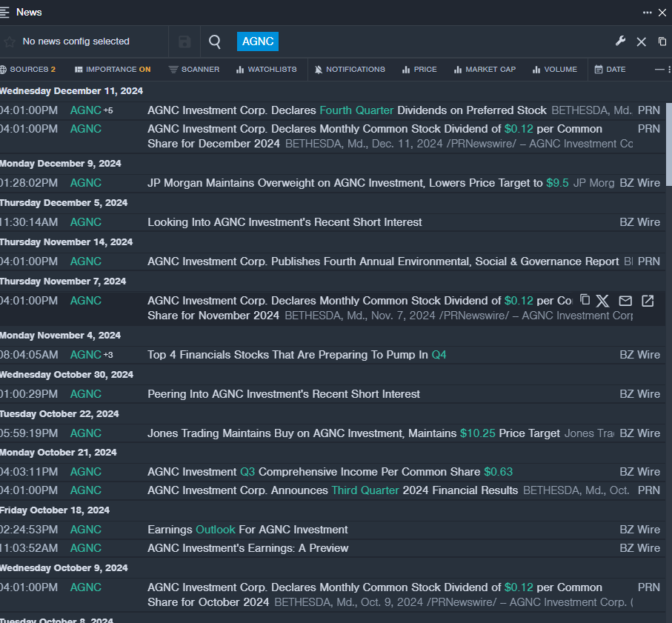The height and width of the screenshot is (623, 672).
Task: Open the Date filter
Action: [610, 70]
